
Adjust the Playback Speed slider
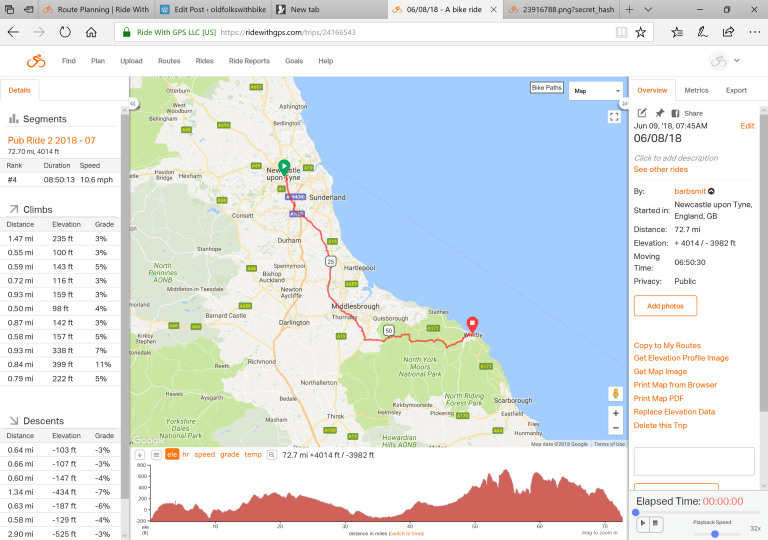tap(714, 533)
